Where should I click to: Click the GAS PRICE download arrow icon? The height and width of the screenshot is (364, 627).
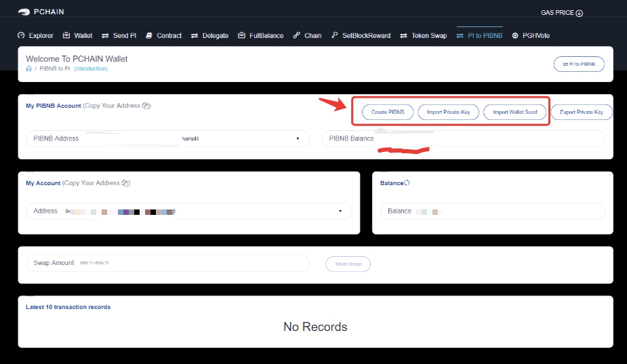pos(580,13)
